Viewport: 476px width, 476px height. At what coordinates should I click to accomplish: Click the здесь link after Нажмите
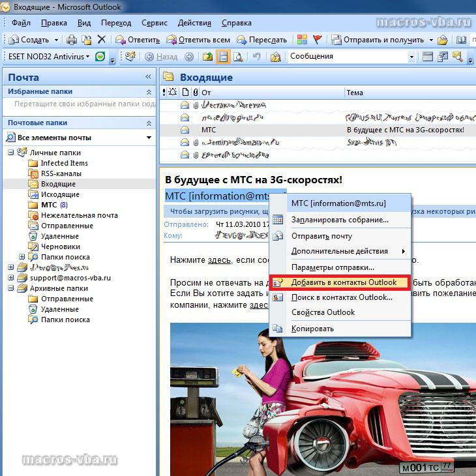(219, 260)
